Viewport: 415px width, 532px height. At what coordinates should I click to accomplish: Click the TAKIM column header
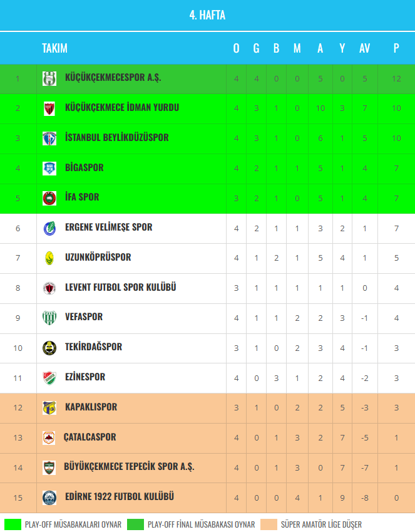[54, 48]
